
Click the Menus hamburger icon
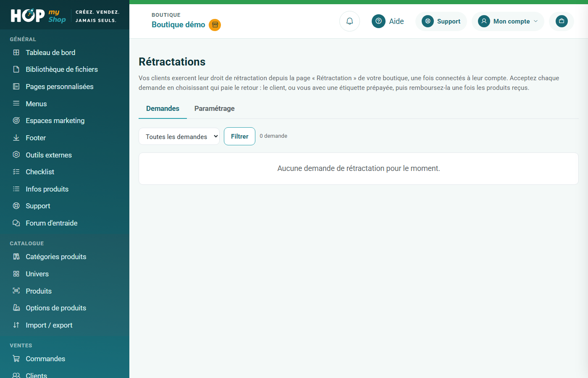16,103
